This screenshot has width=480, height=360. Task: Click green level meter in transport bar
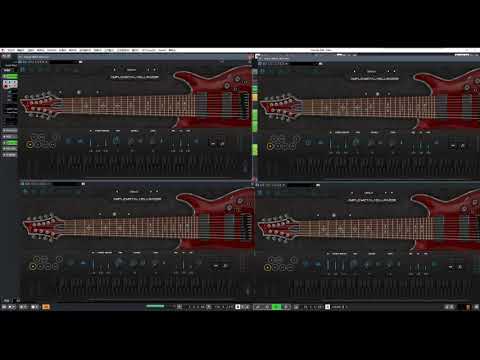click(155, 306)
